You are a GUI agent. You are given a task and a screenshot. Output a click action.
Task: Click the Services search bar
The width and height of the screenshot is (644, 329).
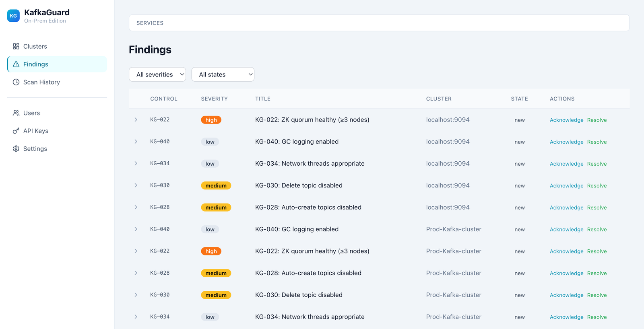pyautogui.click(x=379, y=23)
